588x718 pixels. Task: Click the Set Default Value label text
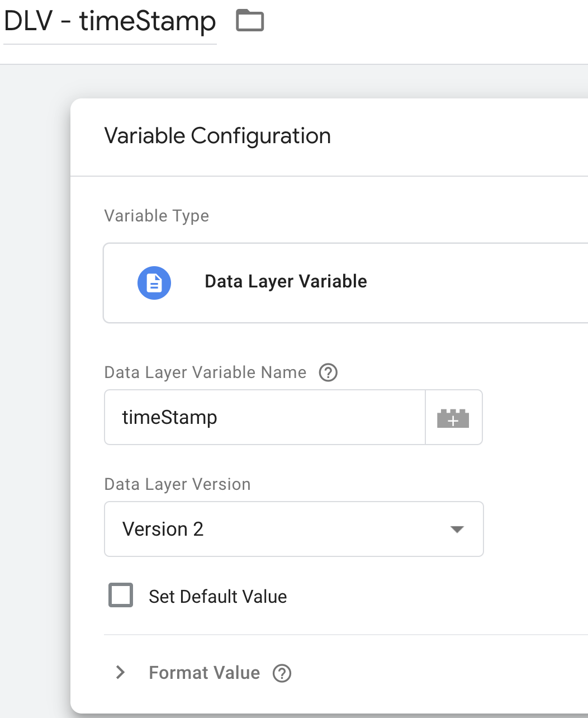218,597
